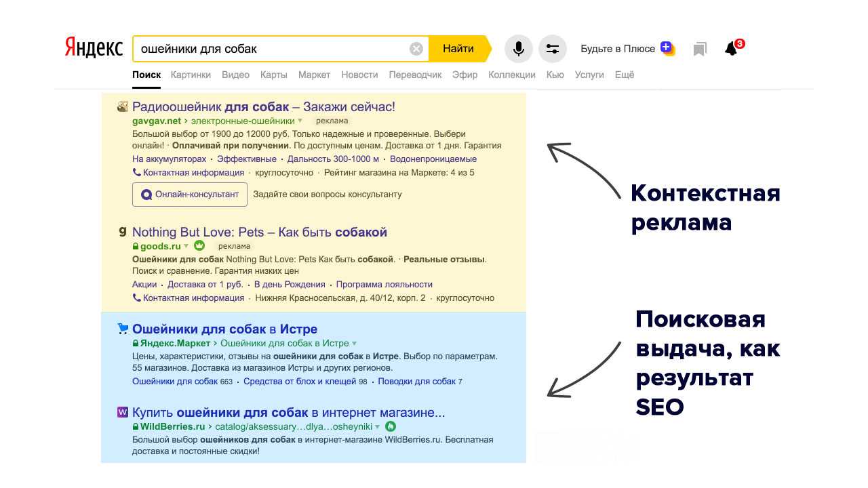Switch to the Картинки tab
Image resolution: width=868 pixels, height=488 pixels.
tap(191, 75)
